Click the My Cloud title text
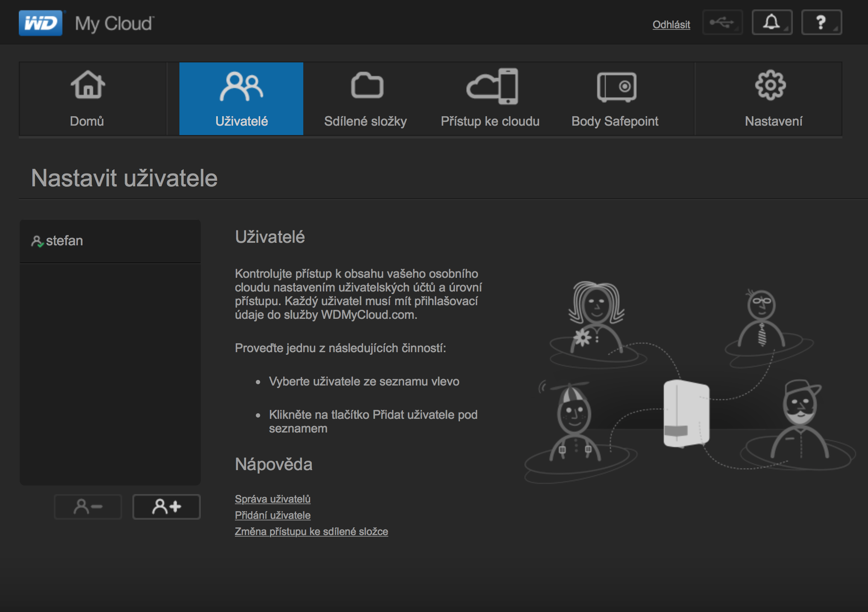Viewport: 868px width, 612px height. (114, 24)
